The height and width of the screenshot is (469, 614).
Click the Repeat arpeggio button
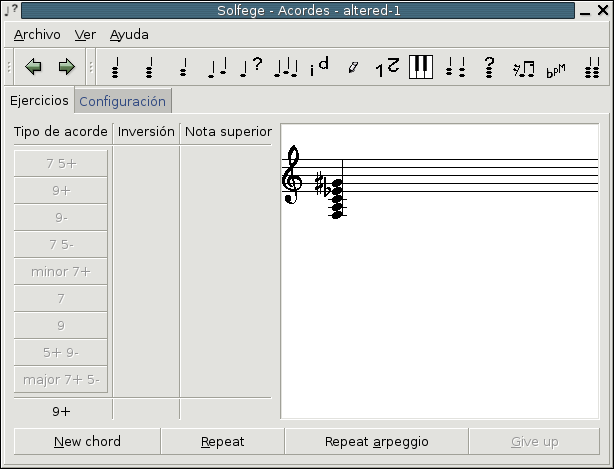coord(376,441)
